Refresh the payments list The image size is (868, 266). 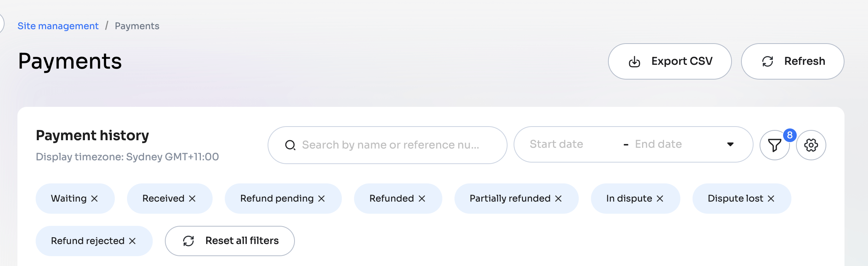pos(793,61)
